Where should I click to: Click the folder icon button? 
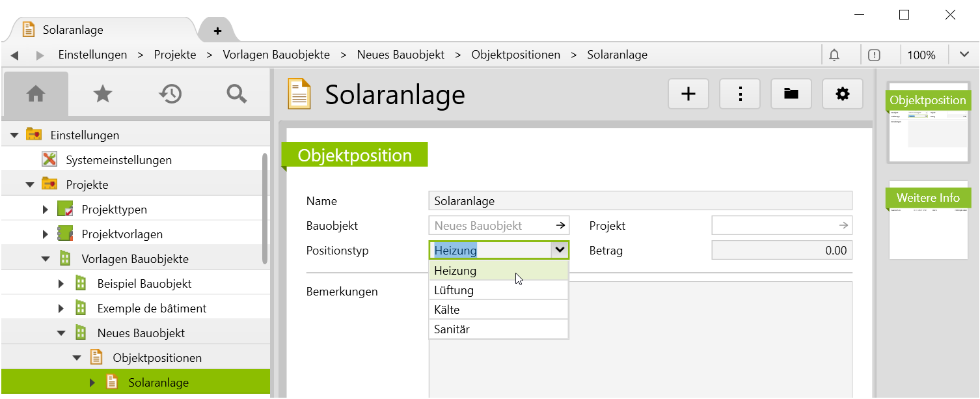tap(791, 94)
